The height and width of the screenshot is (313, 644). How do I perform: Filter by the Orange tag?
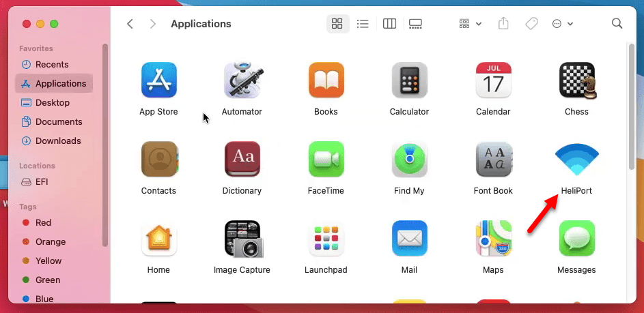coord(54,241)
